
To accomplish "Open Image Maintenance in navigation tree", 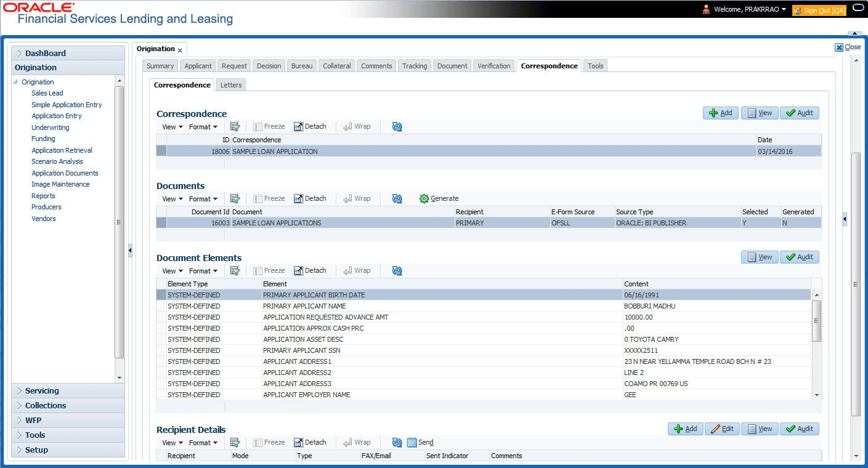I will click(x=60, y=184).
